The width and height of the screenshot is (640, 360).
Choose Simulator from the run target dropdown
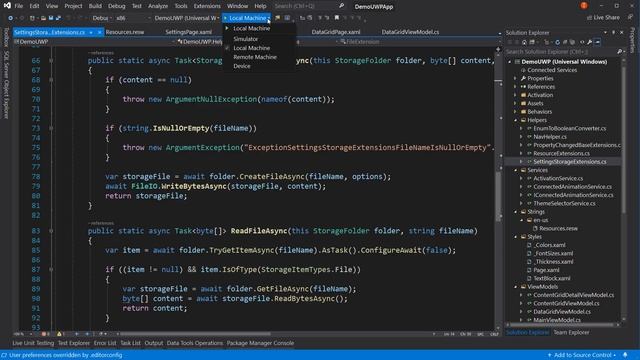pos(245,39)
